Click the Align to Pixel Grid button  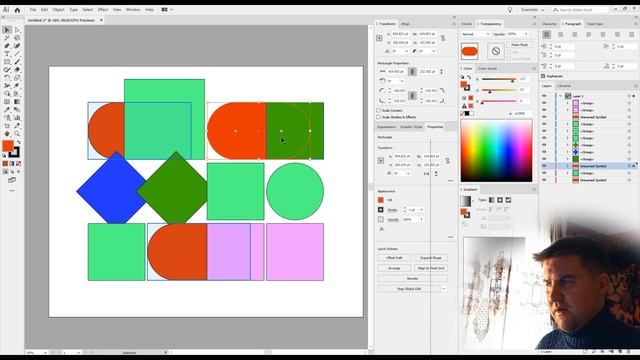pyautogui.click(x=431, y=268)
